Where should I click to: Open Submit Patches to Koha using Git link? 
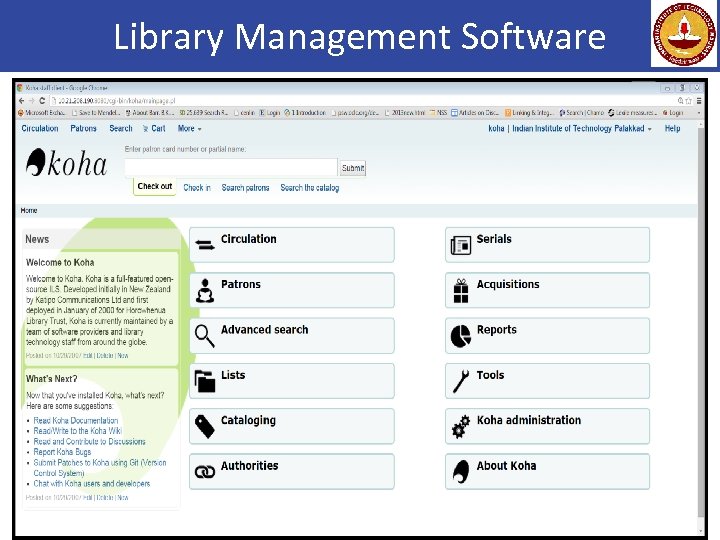point(100,468)
